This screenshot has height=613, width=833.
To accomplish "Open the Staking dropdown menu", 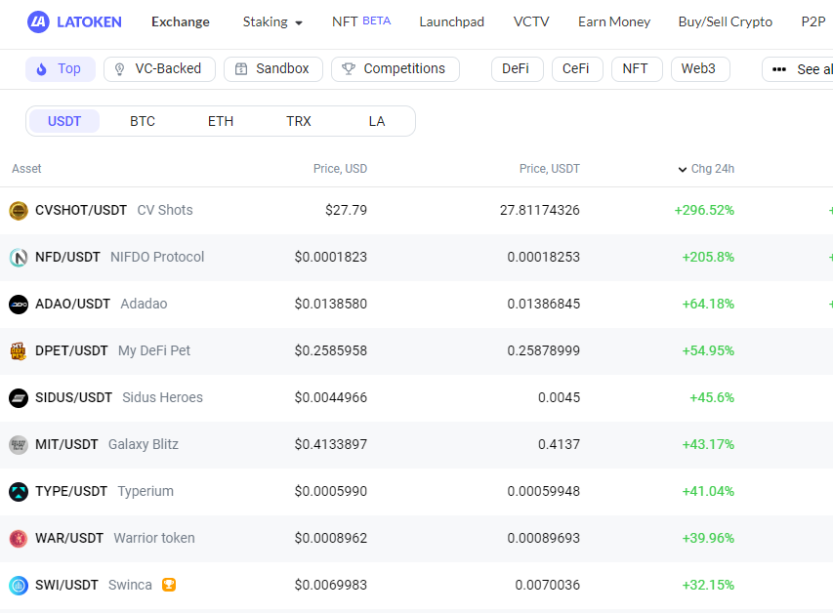I will tap(273, 22).
